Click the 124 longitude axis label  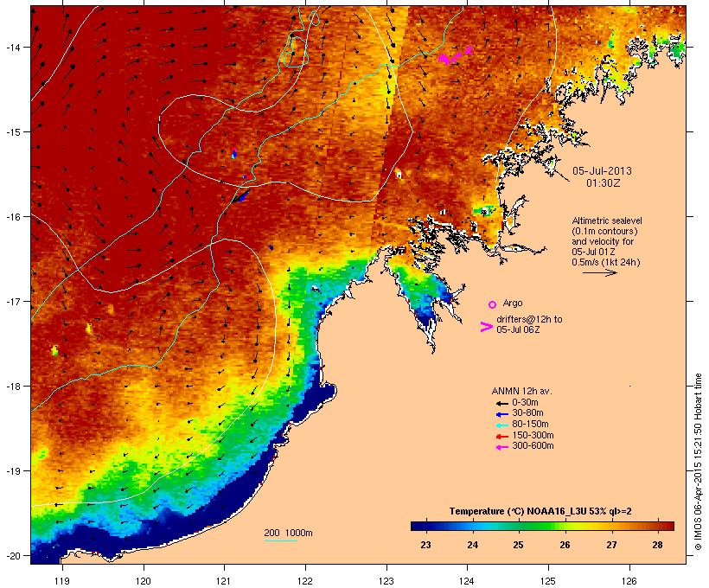pyautogui.click(x=467, y=581)
